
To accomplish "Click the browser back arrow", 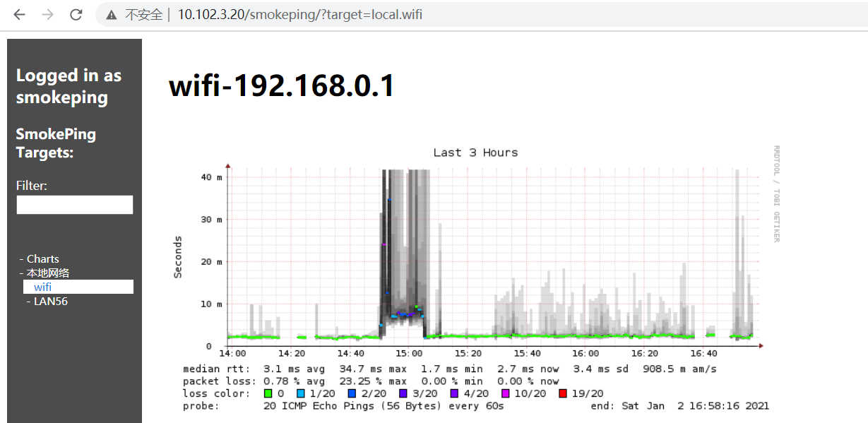I will (x=19, y=14).
